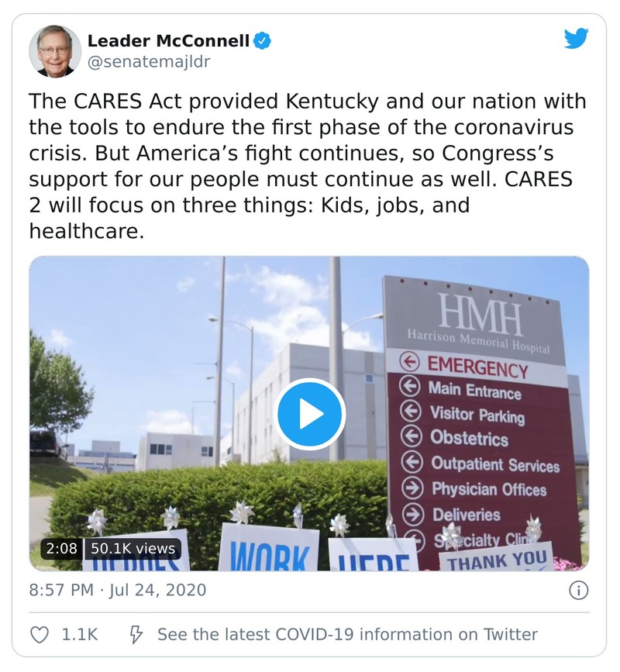Like the tweet with the heart icon

point(39,634)
